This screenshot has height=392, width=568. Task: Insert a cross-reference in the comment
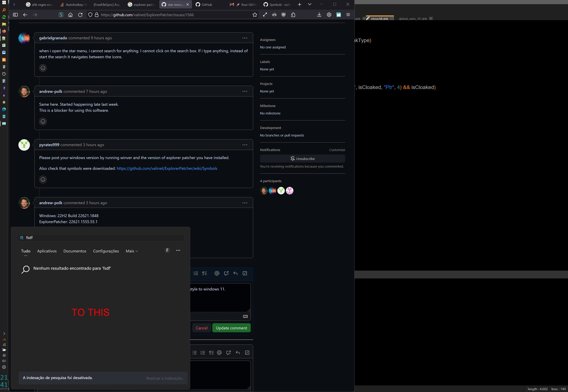[226, 273]
